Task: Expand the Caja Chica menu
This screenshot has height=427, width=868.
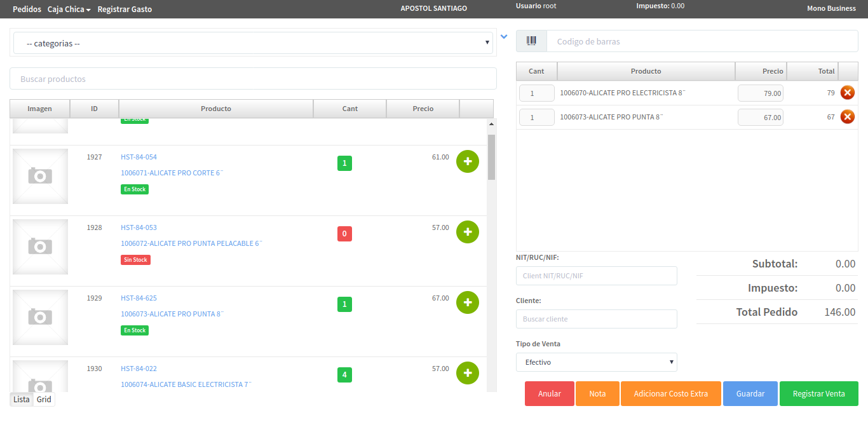Action: [x=69, y=10]
